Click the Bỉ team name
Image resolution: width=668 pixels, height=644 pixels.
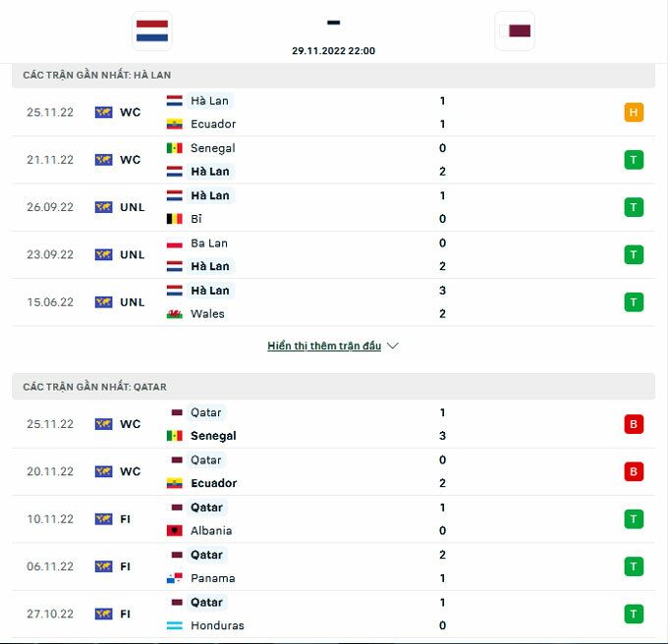pos(195,219)
